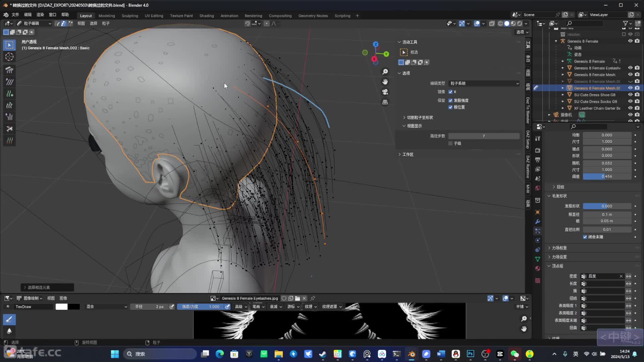Expand the 切割粒子至形状 section
This screenshot has height=362, width=644.
420,118
